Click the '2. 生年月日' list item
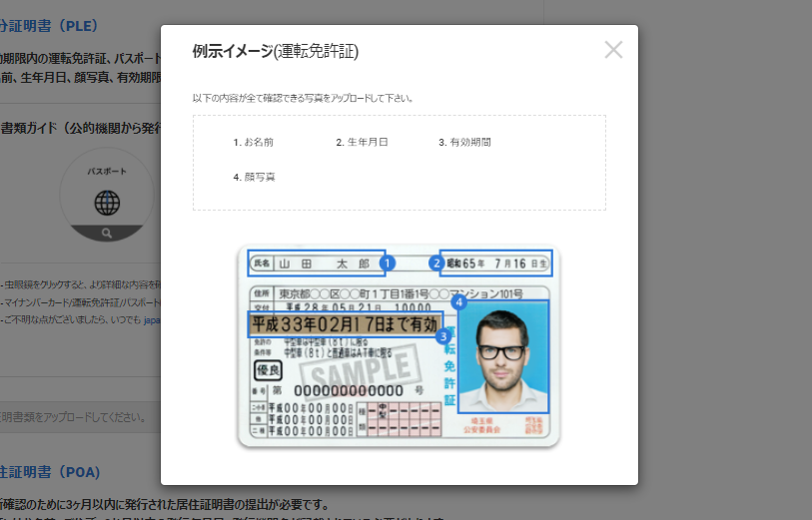Screen dimensions: 812x520 (x=362, y=143)
